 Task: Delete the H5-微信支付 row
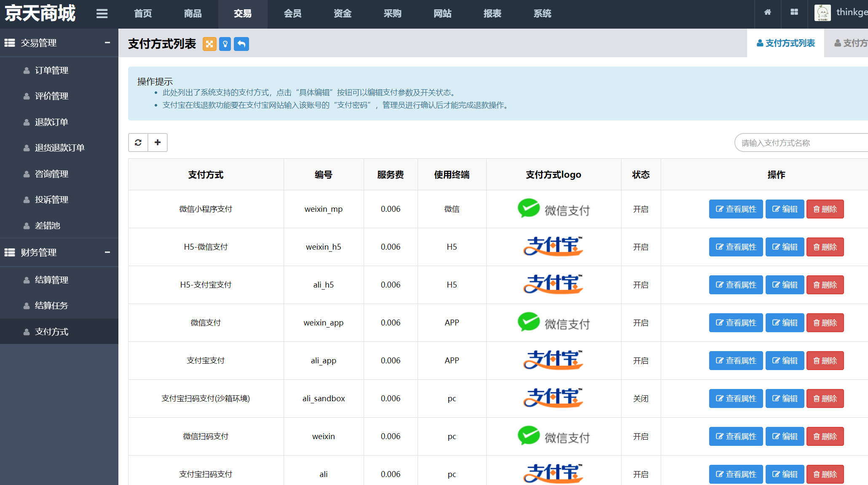coord(825,247)
